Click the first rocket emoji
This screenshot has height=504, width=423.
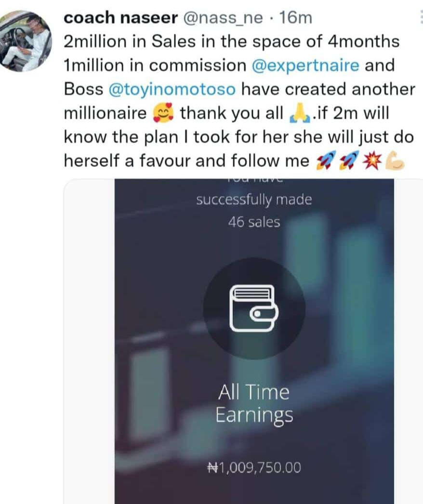click(x=325, y=160)
